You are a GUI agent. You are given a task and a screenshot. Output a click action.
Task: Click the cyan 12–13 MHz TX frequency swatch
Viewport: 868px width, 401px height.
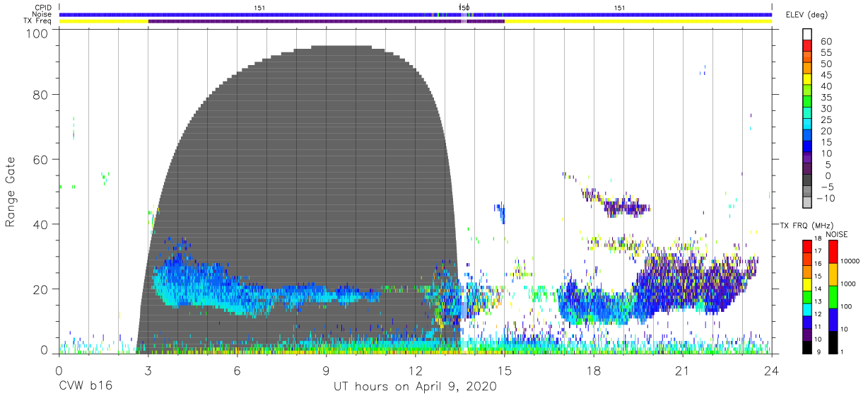point(807,308)
